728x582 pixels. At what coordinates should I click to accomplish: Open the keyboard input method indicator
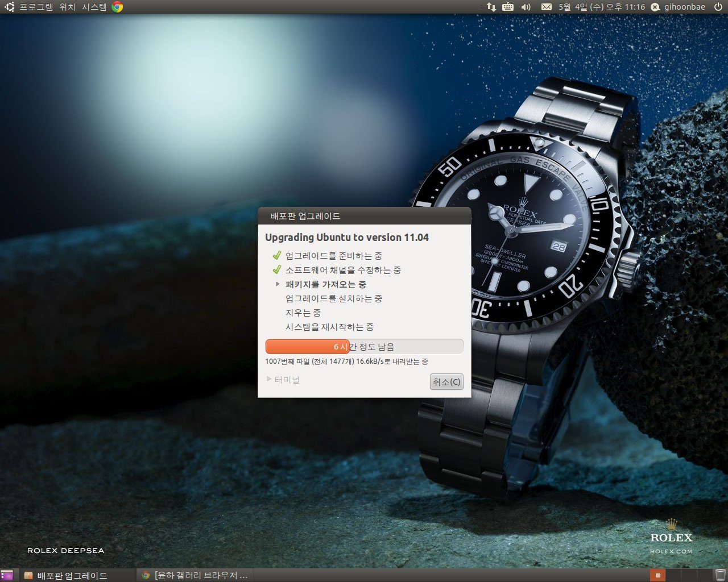(508, 7)
